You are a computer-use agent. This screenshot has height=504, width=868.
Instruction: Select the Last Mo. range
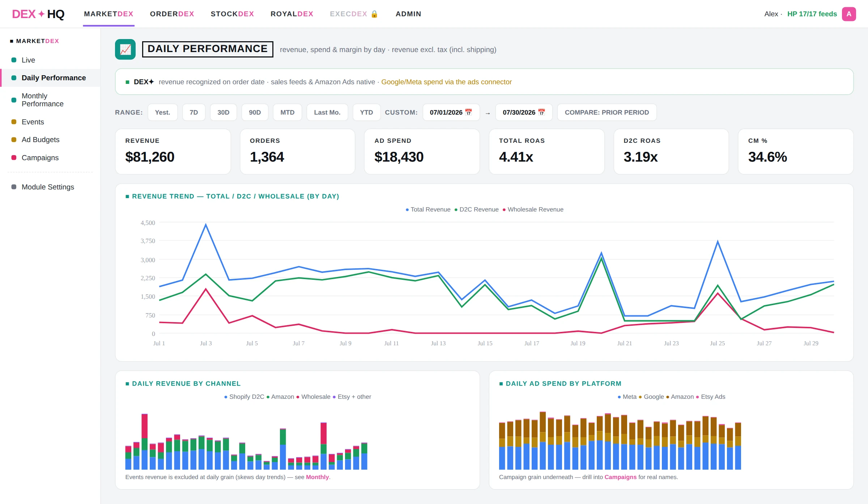click(x=327, y=112)
